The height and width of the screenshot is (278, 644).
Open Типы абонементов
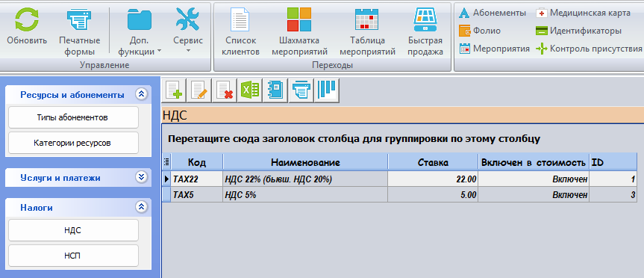(74, 117)
